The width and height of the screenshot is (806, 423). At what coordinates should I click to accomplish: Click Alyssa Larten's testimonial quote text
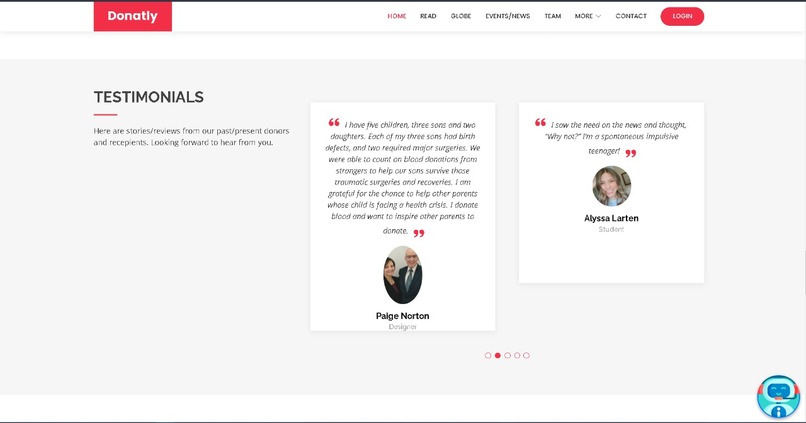tap(612, 137)
